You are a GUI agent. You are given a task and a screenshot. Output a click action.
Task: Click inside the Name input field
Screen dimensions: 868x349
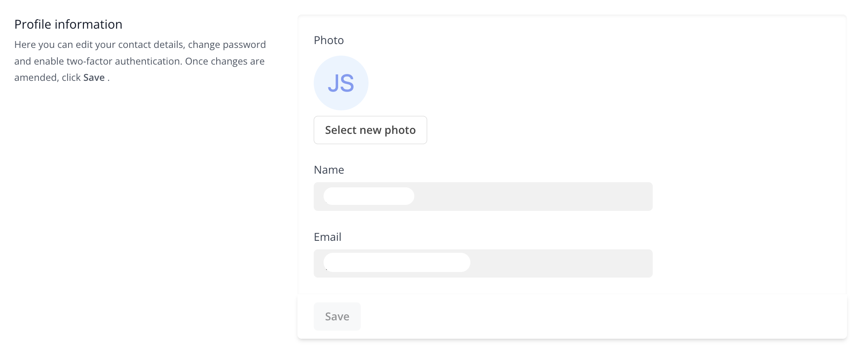click(x=483, y=196)
